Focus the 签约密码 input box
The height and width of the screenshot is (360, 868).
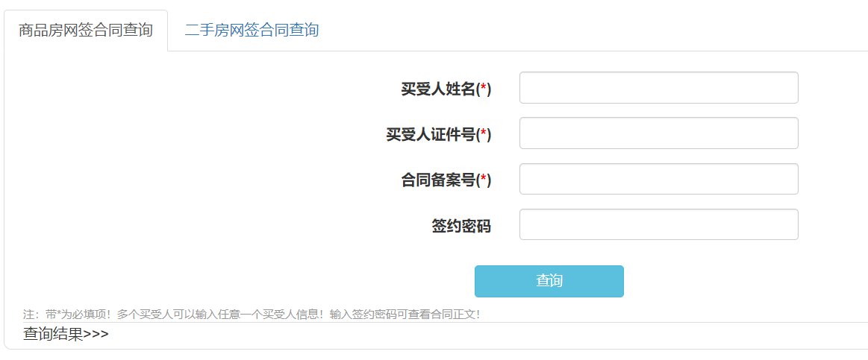click(658, 225)
